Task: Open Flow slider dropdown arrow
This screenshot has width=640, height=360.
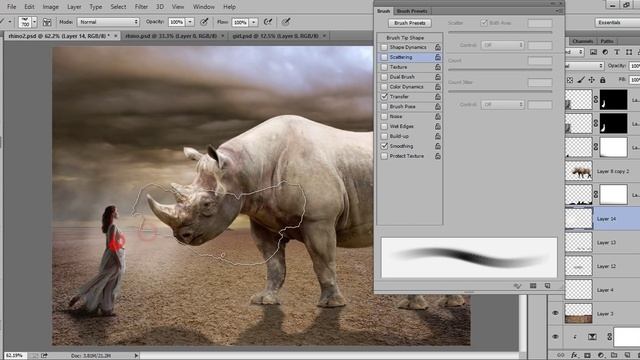Action: pos(254,22)
